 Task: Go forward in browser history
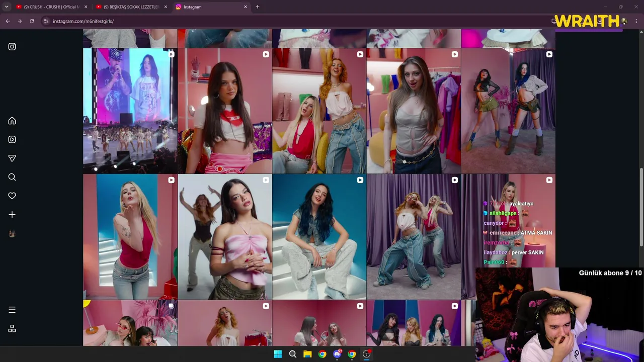(20, 21)
